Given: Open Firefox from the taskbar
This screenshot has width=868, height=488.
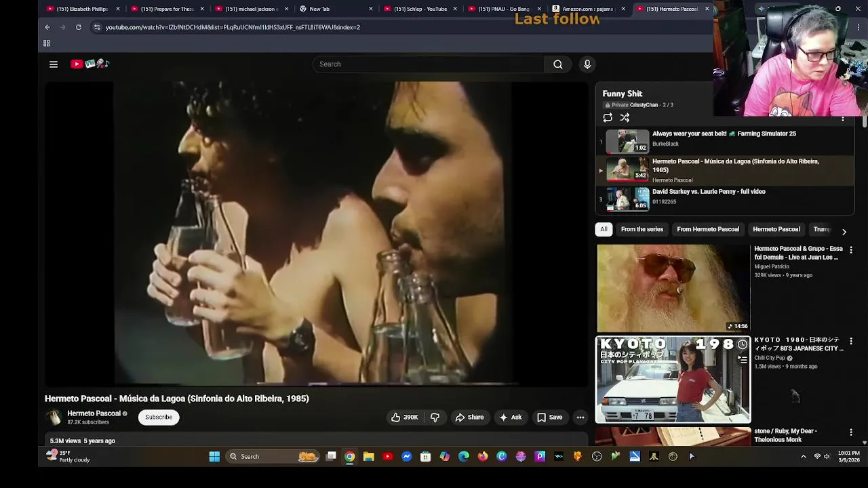Looking at the screenshot, I should click(483, 457).
